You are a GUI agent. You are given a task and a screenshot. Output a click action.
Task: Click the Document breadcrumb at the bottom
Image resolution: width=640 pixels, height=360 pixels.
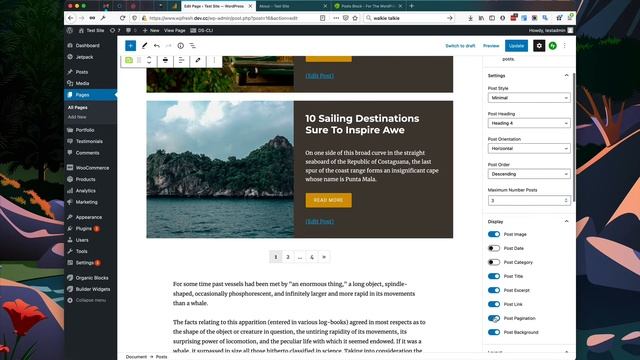[136, 357]
